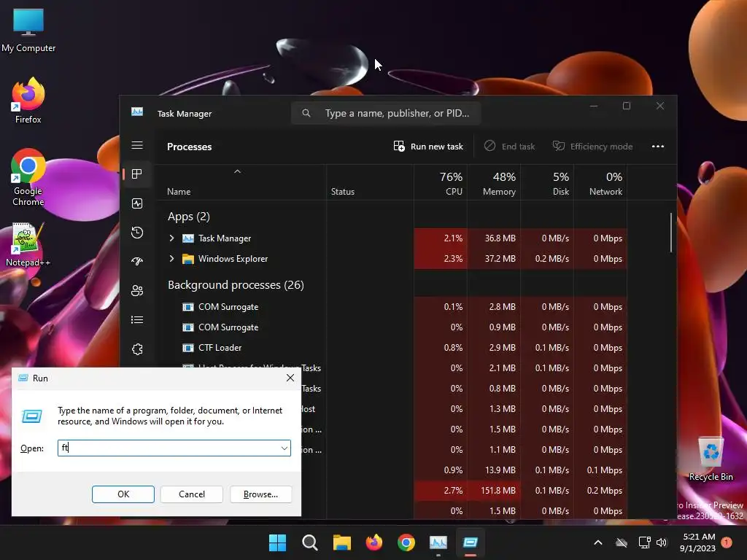Click the 13.9 MB memory cell
The image size is (747, 560).
pyautogui.click(x=494, y=470)
